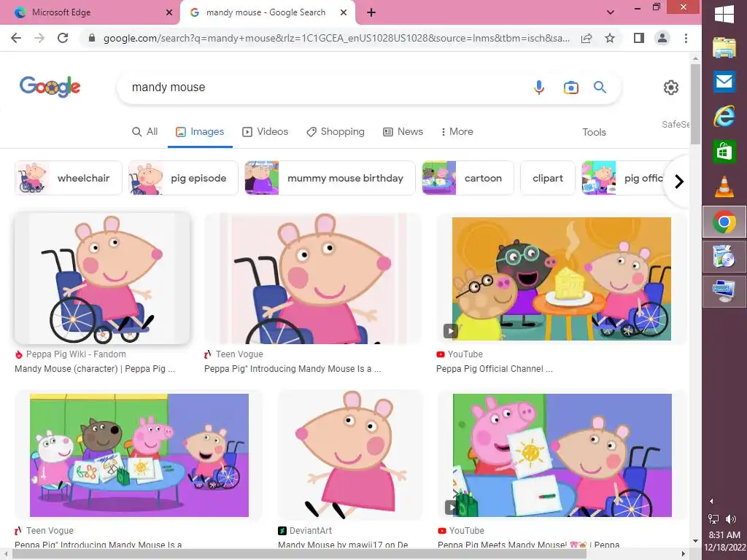Open Peppa Pig Wiki Fandom image
Viewport: 747px width, 560px height.
pyautogui.click(x=102, y=279)
